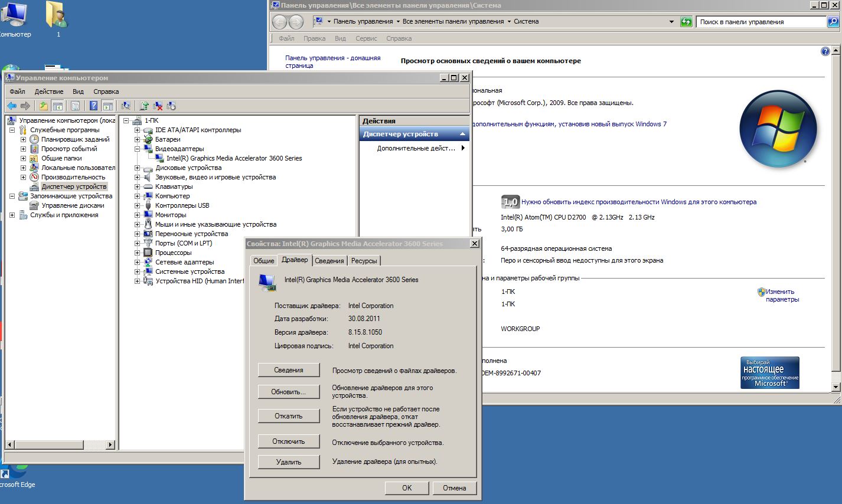Click the Processors category icon

pyautogui.click(x=148, y=253)
